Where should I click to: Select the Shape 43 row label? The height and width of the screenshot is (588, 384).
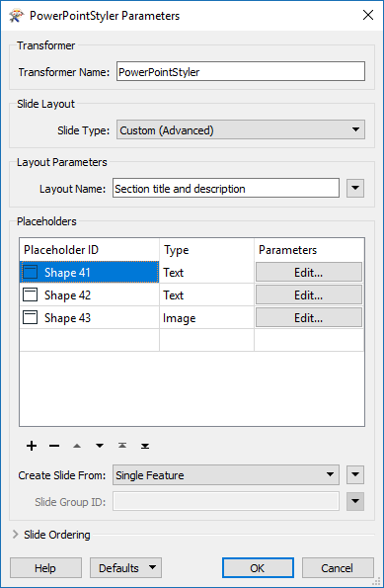(x=67, y=318)
